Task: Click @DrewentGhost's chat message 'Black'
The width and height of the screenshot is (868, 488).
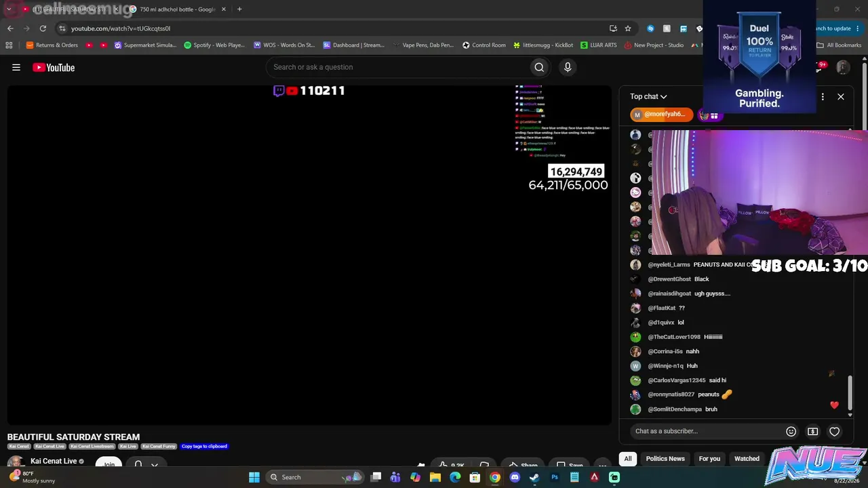Action: (670, 279)
